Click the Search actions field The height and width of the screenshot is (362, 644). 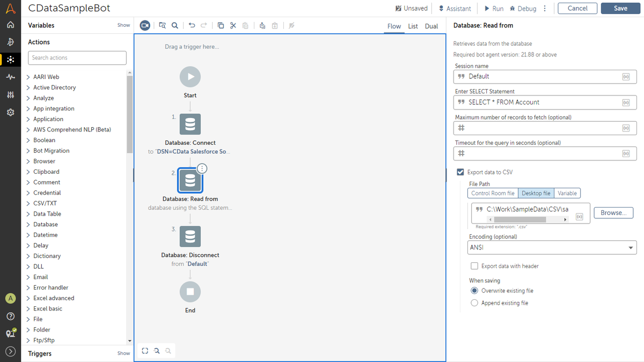[77, 58]
